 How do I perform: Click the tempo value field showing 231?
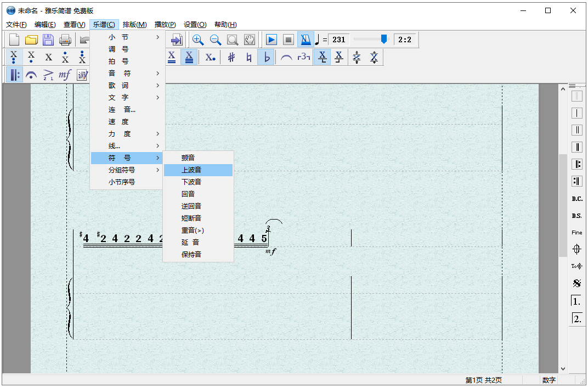[x=339, y=39]
